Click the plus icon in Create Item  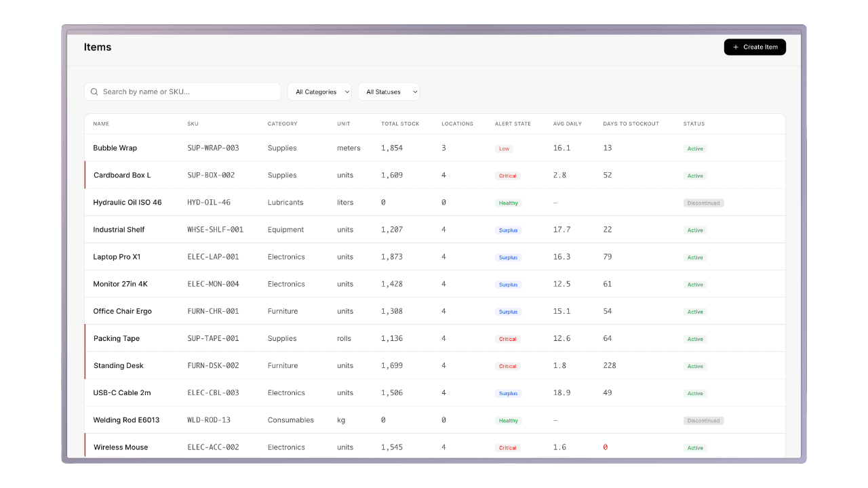(736, 47)
